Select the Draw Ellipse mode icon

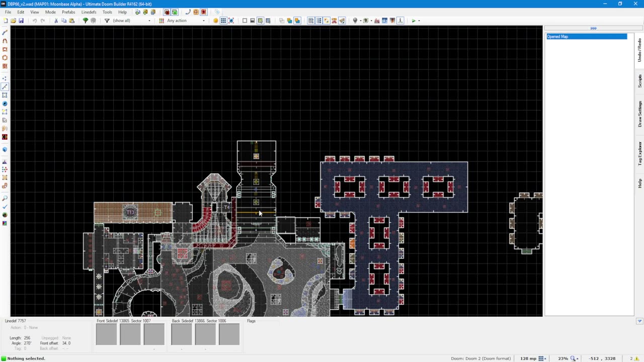(5, 58)
